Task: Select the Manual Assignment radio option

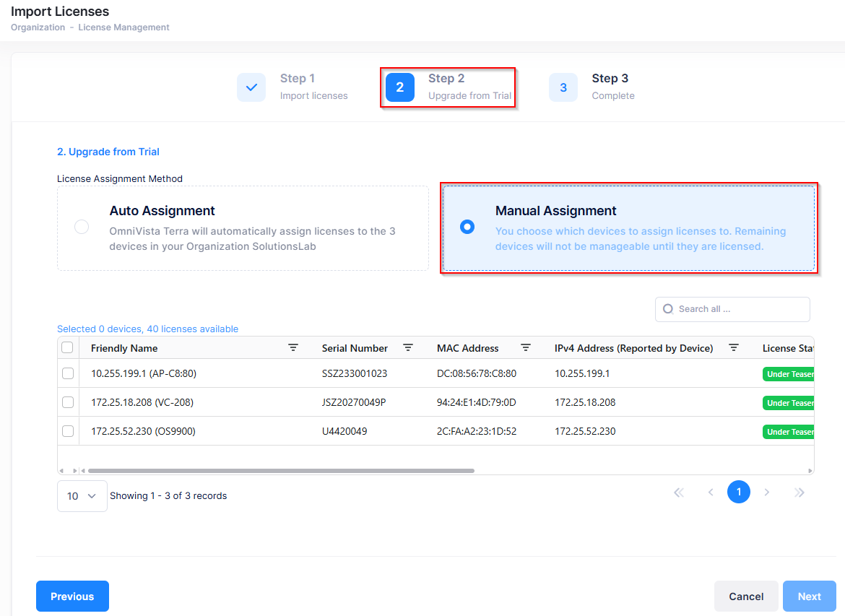Action: 467,227
